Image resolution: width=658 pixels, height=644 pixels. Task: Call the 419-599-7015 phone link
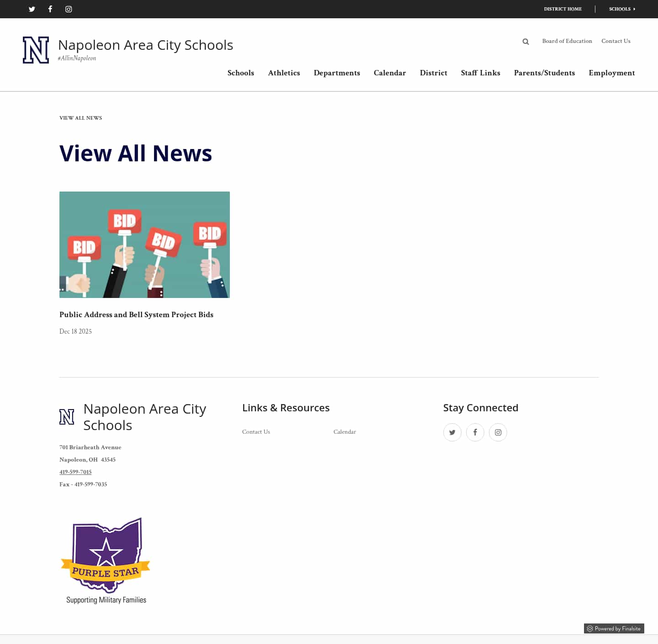pyautogui.click(x=75, y=472)
